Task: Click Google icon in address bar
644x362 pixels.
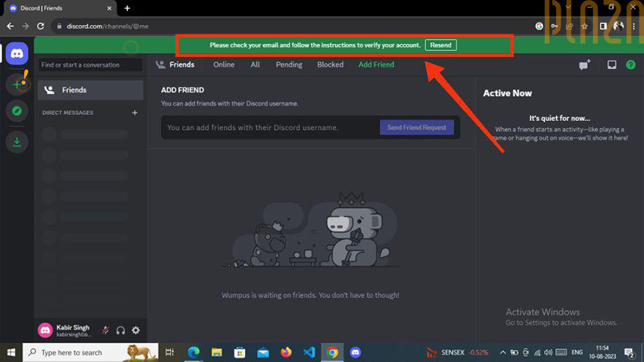Action: pos(540,26)
